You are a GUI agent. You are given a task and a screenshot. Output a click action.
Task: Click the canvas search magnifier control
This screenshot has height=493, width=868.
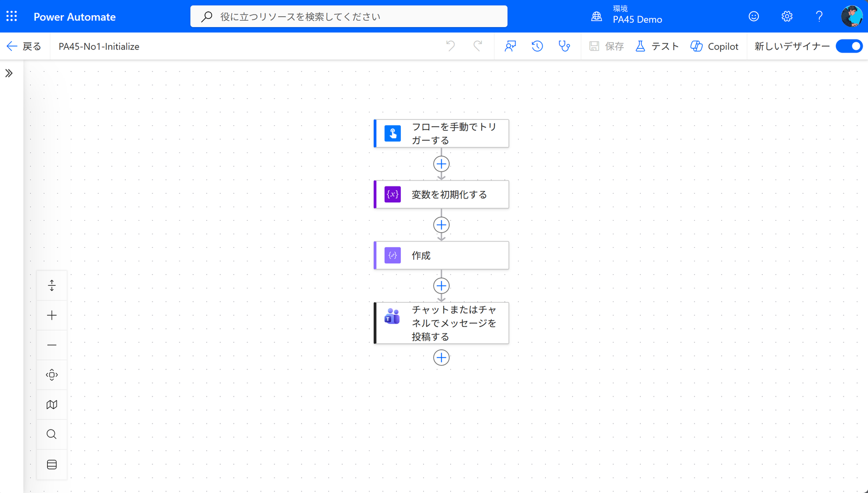(52, 434)
